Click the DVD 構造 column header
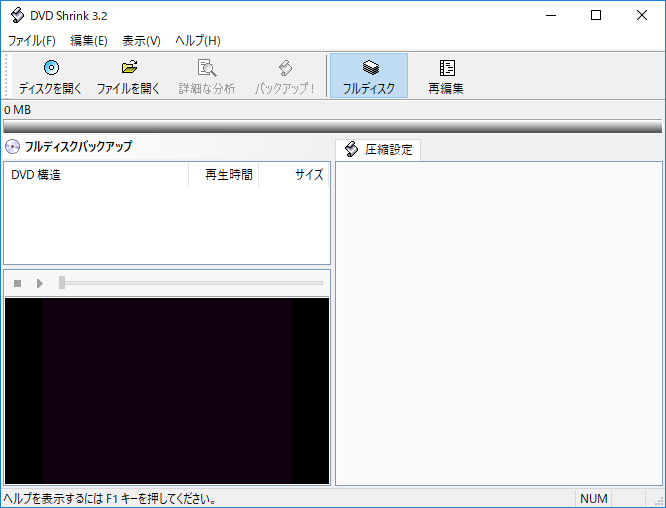The image size is (666, 508). click(x=96, y=175)
